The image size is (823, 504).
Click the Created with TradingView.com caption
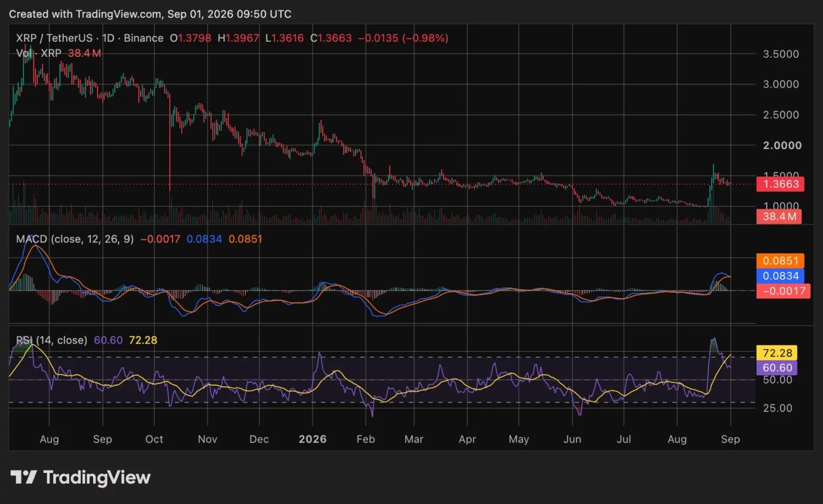tap(150, 13)
